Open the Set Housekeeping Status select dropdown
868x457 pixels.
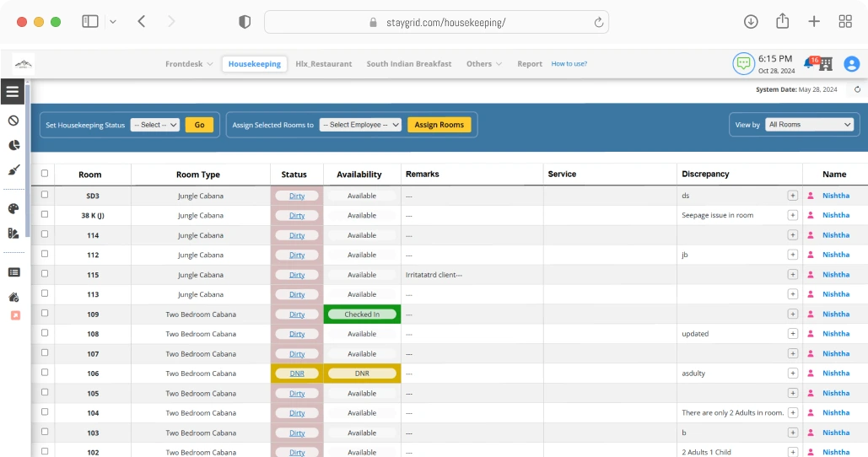tap(155, 125)
